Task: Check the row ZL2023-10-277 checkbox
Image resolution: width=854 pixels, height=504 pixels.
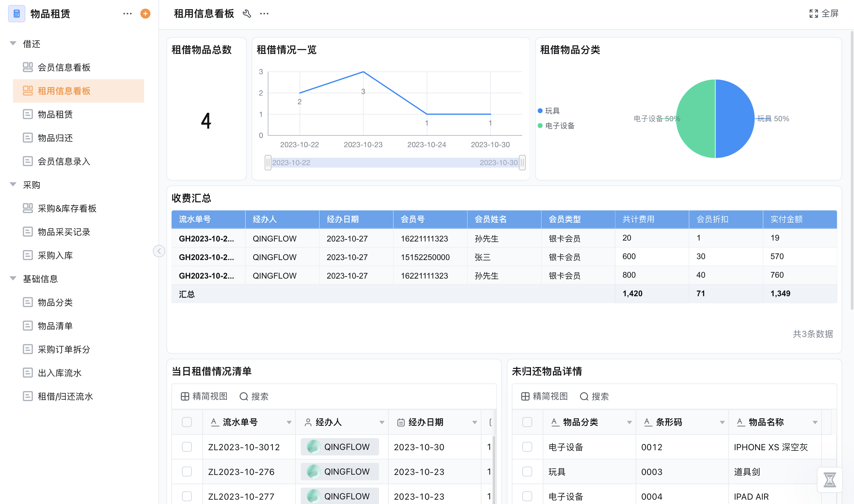Action: click(187, 496)
